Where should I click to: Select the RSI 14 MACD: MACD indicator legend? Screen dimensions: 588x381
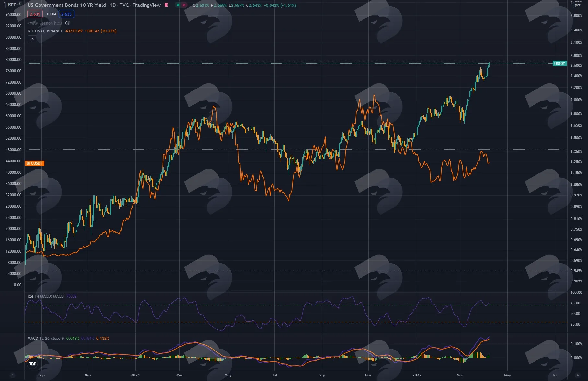46,296
